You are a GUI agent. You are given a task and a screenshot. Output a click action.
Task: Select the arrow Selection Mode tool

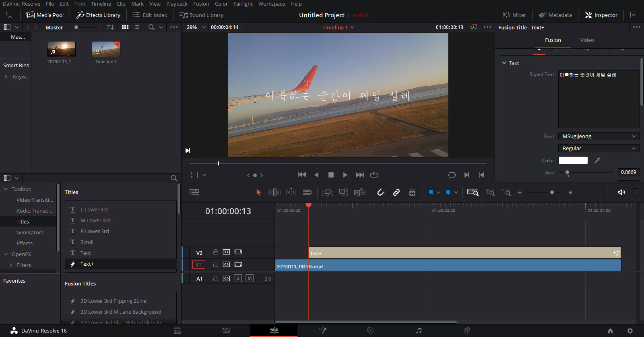pyautogui.click(x=258, y=192)
